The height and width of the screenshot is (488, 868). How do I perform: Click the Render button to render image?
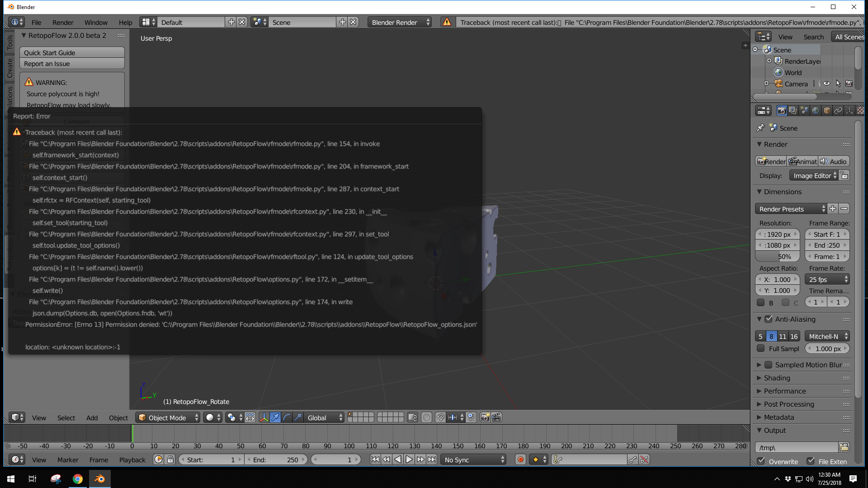(x=770, y=161)
